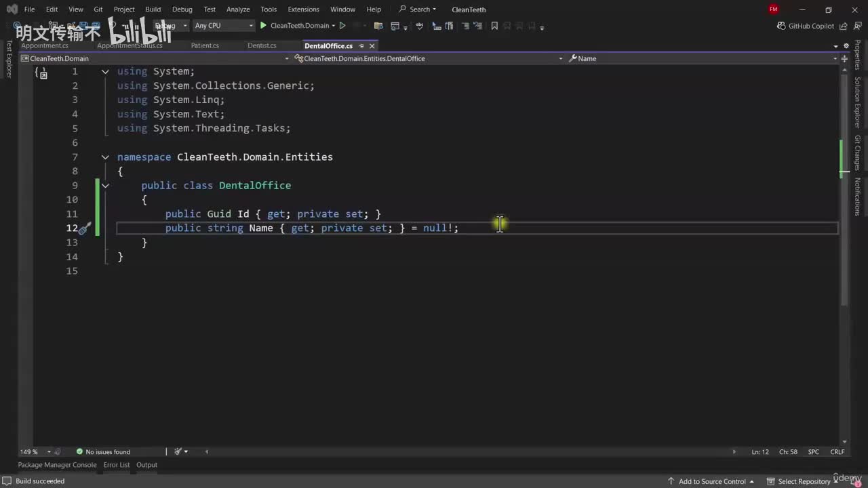Open the Any CPU platform dropdown
The image size is (868, 488).
click(223, 26)
